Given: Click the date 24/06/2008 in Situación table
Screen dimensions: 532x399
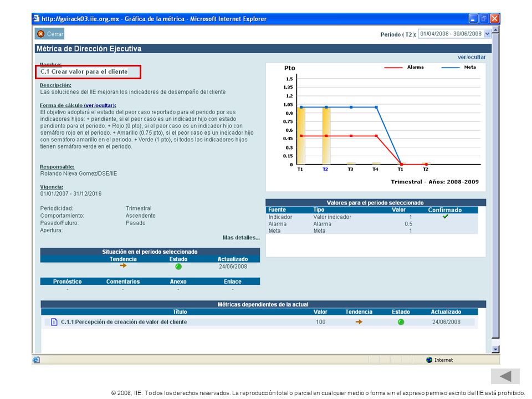Looking at the screenshot, I should point(233,267).
